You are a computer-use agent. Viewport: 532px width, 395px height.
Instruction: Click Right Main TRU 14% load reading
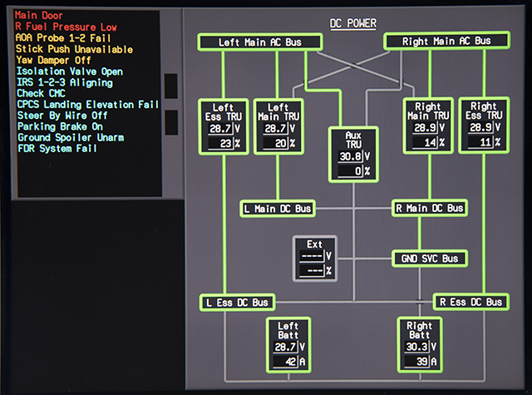click(x=425, y=142)
